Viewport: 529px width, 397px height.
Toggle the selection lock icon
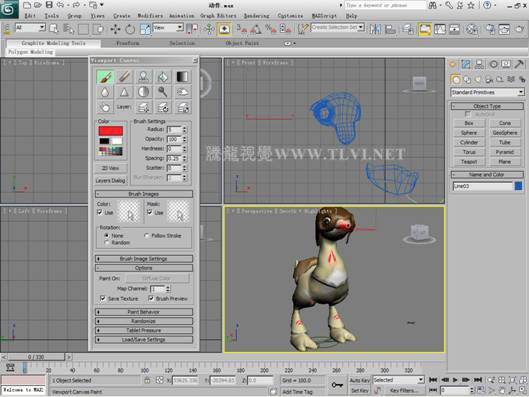147,380
